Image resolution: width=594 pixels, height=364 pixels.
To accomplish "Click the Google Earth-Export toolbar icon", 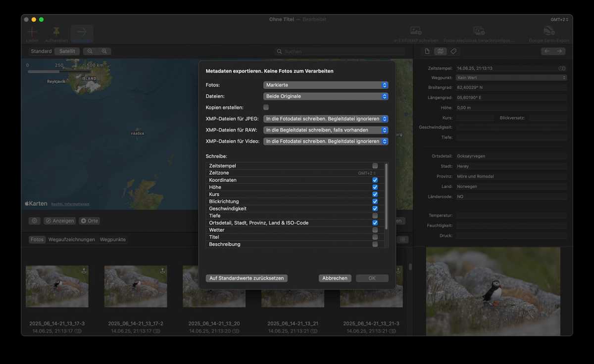I will pyautogui.click(x=549, y=31).
